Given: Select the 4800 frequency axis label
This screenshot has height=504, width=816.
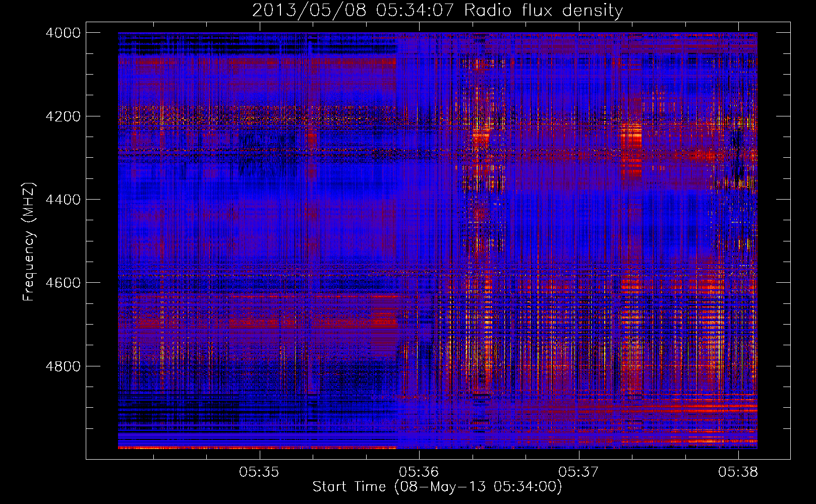Looking at the screenshot, I should [63, 366].
